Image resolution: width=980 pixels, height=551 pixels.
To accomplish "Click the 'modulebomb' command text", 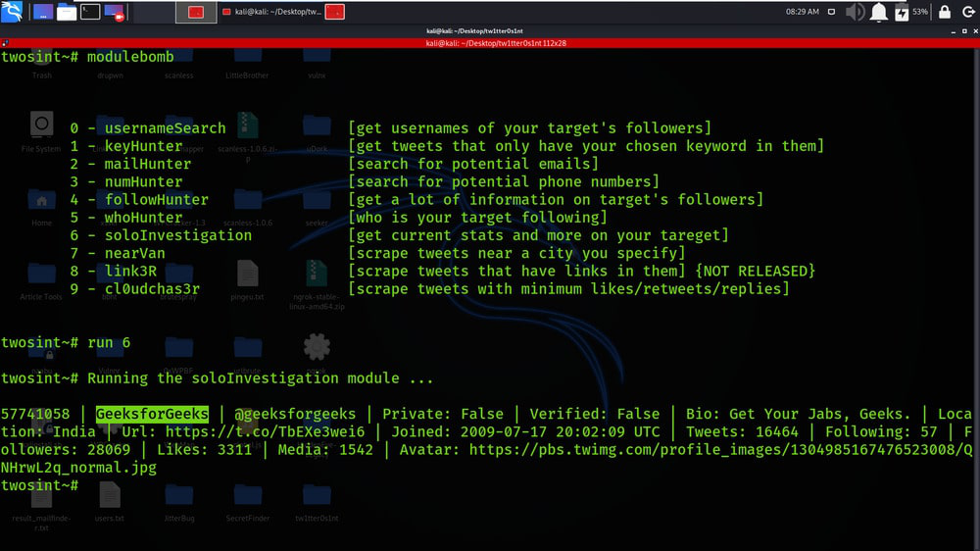I will (x=130, y=57).
